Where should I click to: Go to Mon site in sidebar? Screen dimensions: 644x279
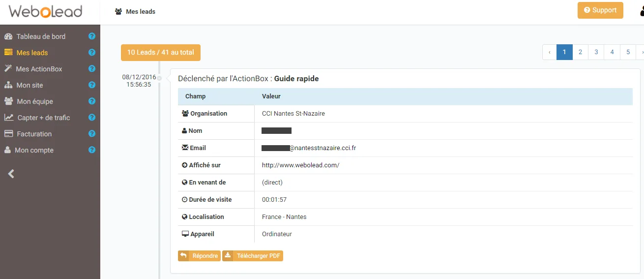[x=29, y=85]
